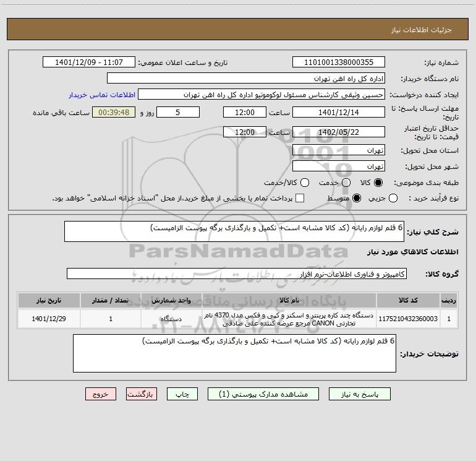Click response deadline date 1401/12/14
The width and height of the screenshot is (476, 461).
pyautogui.click(x=339, y=112)
